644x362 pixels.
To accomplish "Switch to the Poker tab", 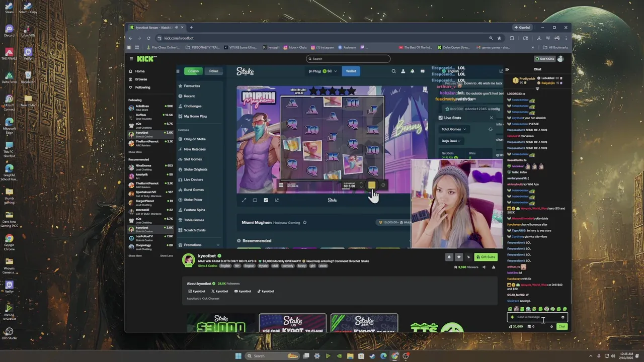I will pos(214,71).
